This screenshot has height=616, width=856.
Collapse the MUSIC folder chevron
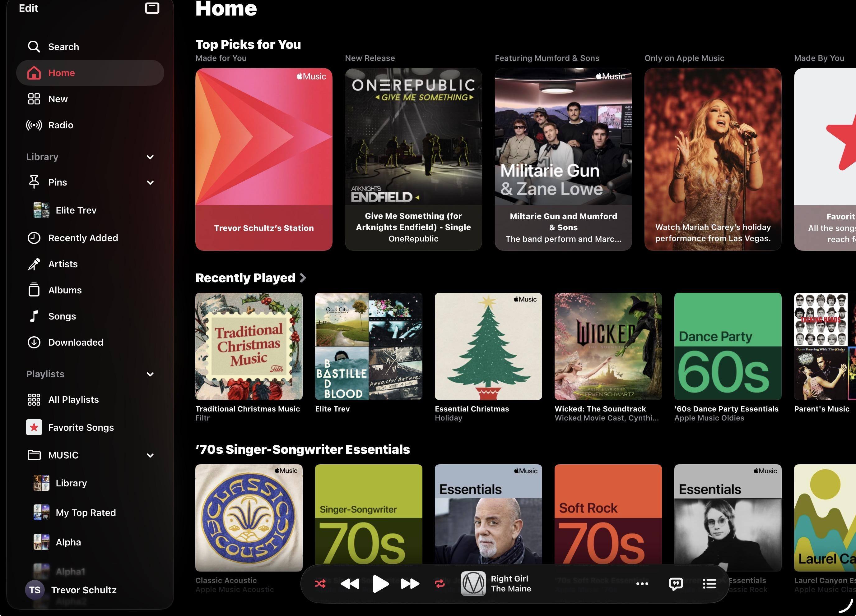coord(150,455)
